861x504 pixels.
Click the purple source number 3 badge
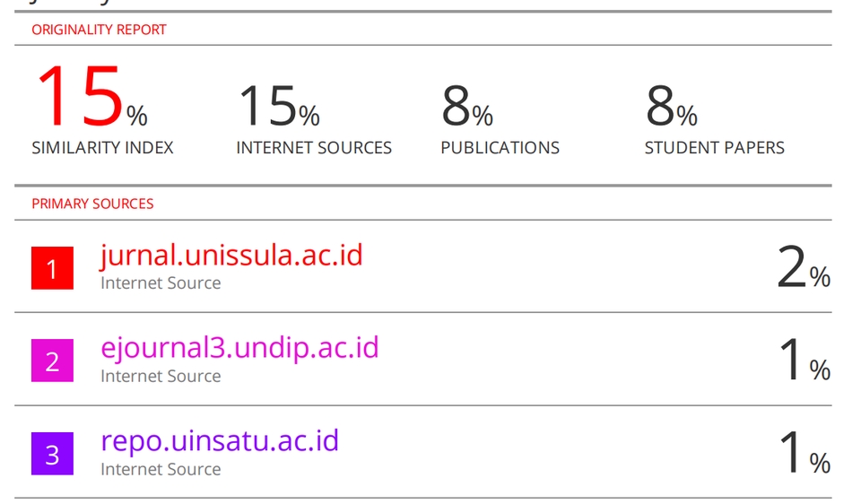tap(52, 454)
